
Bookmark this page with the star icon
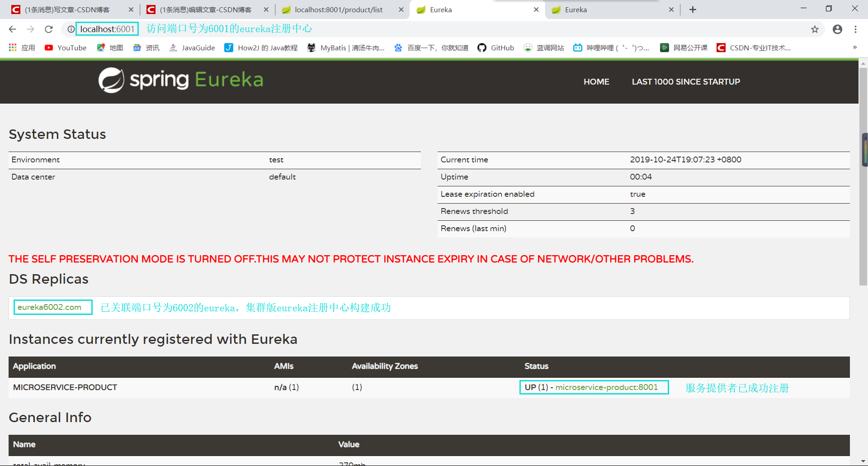[815, 29]
